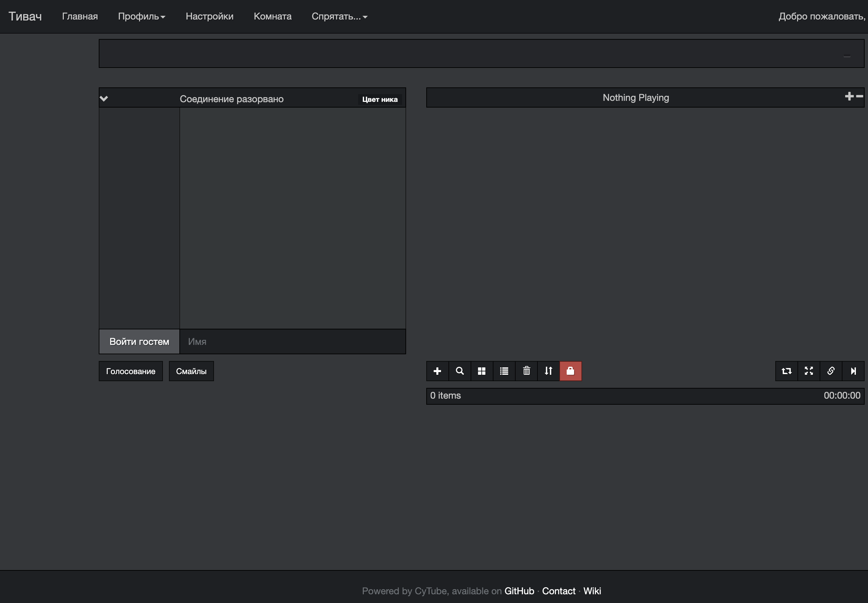Click the plus icon to add video
Image resolution: width=868 pixels, height=603 pixels.
437,371
